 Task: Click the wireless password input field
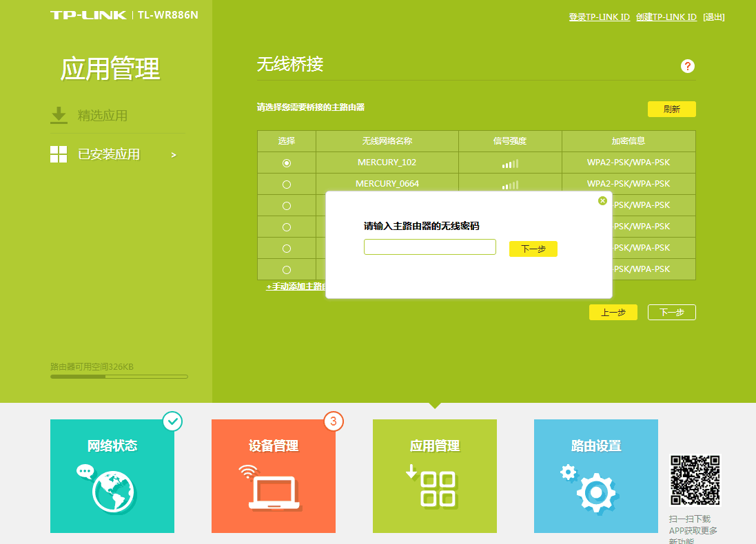tap(429, 247)
